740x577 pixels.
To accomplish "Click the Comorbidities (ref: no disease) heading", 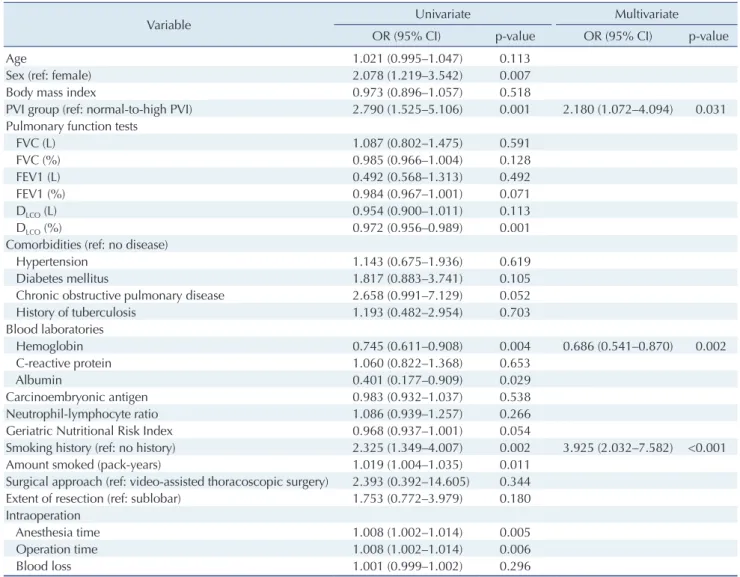I will click(87, 245).
